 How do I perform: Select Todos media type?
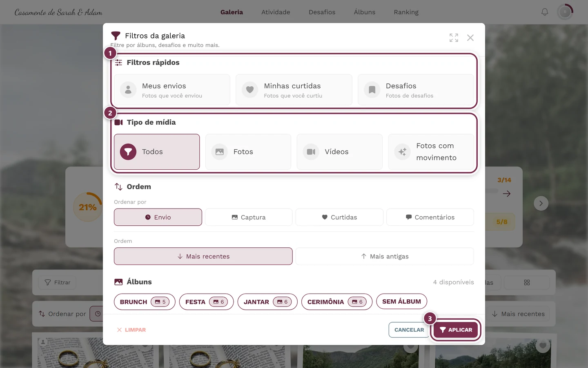point(157,152)
